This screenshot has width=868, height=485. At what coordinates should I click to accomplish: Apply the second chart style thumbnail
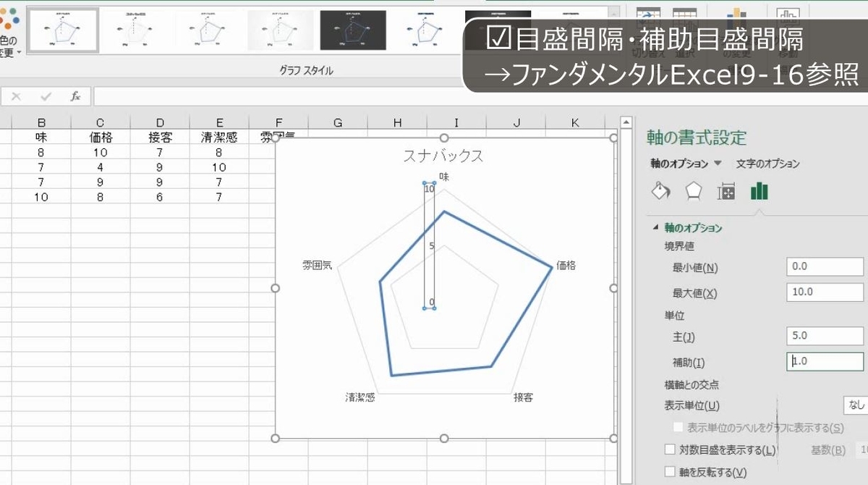coord(135,30)
